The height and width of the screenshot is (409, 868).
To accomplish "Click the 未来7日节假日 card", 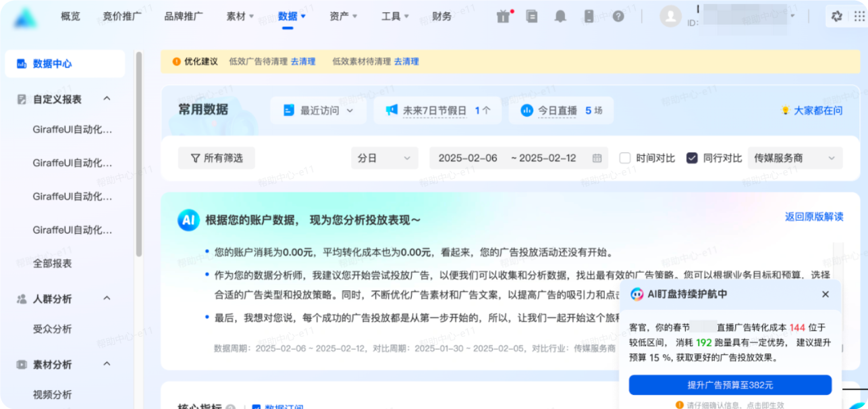I will tap(437, 110).
